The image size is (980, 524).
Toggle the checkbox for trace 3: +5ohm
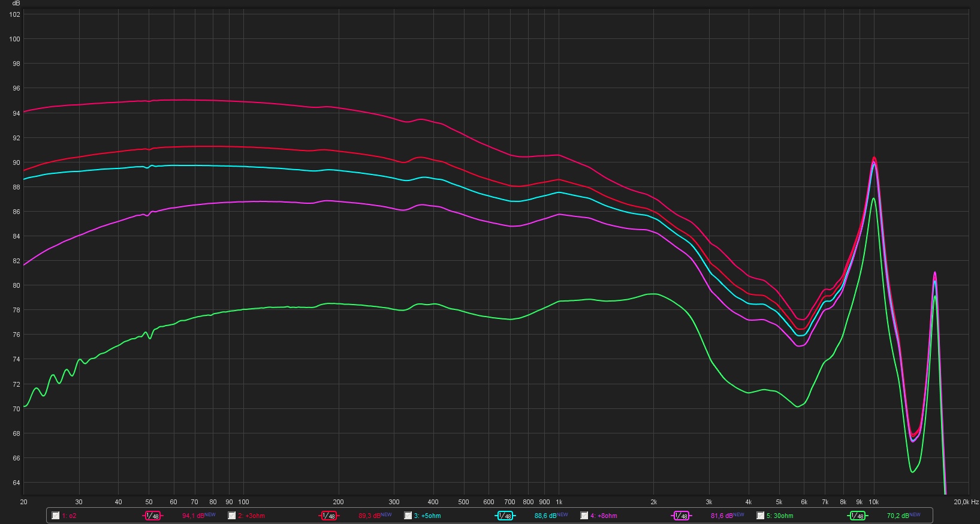pos(408,516)
